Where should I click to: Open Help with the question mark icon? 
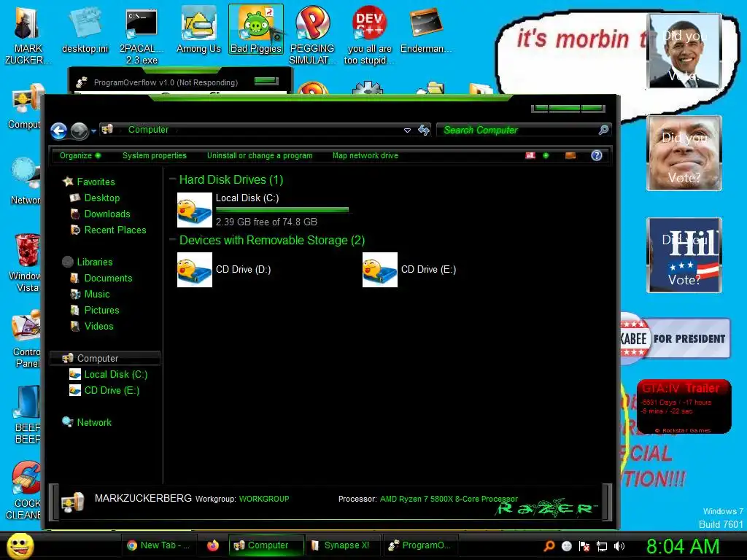coord(597,156)
